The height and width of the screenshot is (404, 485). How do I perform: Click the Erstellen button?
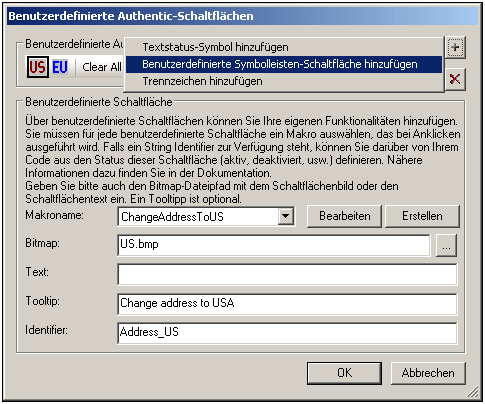[422, 216]
